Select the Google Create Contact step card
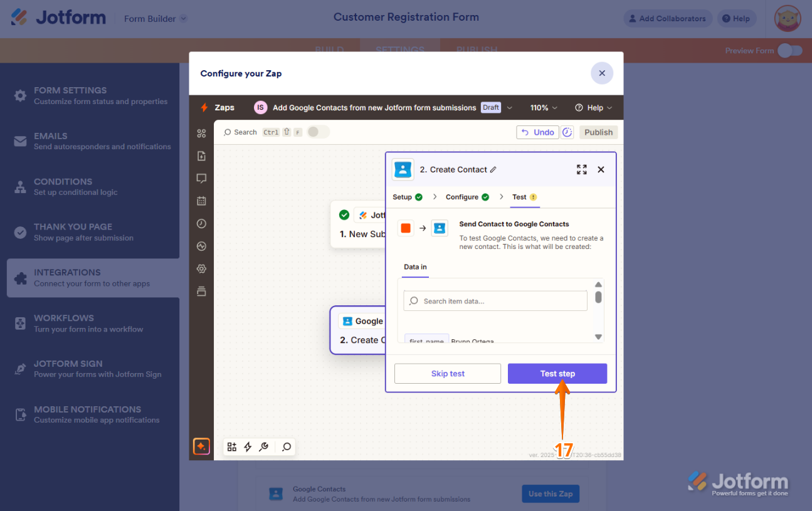This screenshot has width=812, height=511. pos(358,330)
